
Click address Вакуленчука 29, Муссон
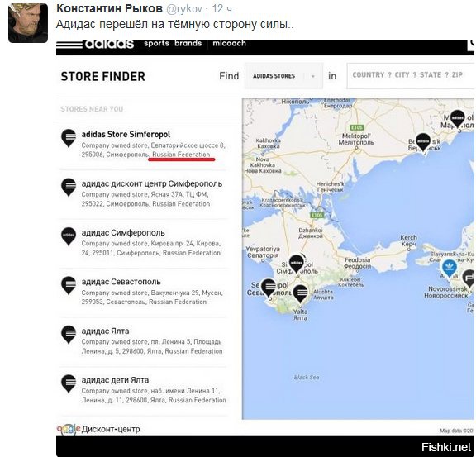(x=187, y=293)
